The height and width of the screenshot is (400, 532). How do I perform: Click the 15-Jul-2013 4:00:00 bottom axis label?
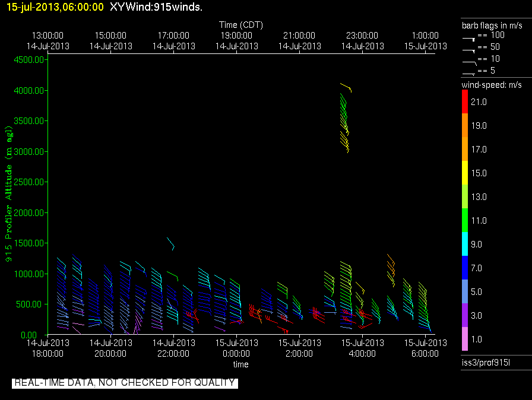point(362,348)
